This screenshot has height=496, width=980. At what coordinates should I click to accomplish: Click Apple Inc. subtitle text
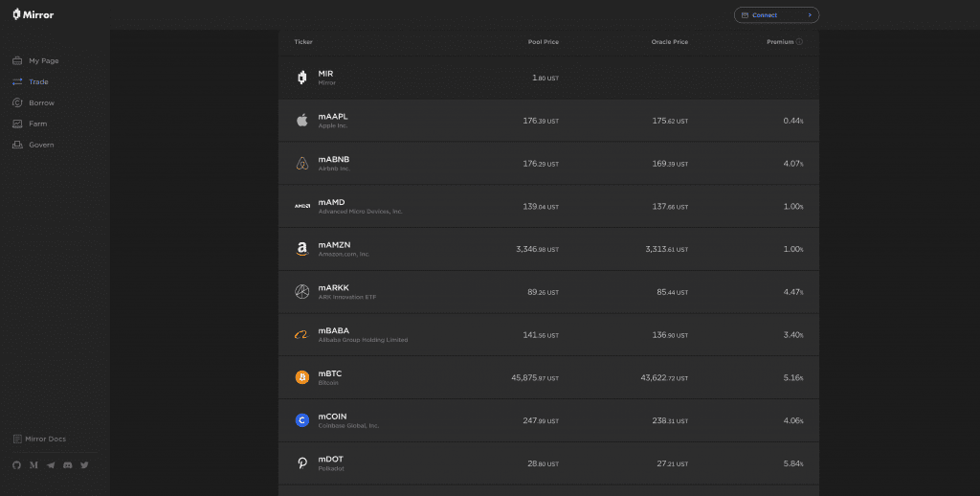click(x=332, y=125)
